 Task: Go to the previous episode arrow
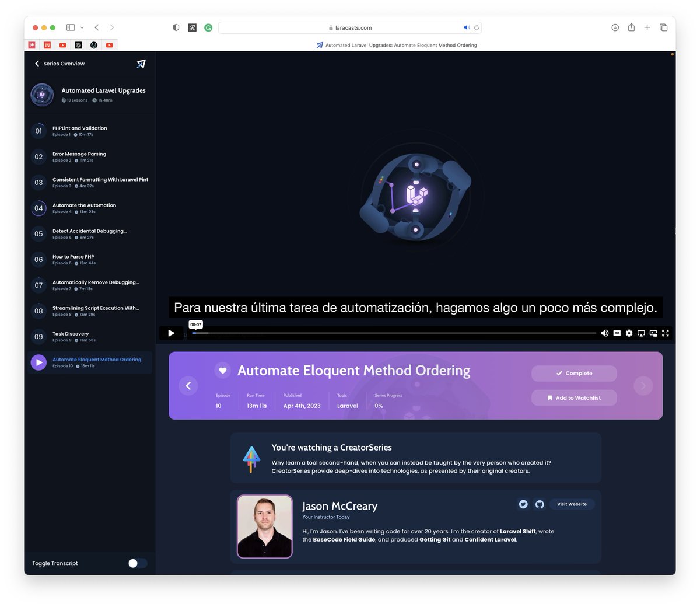[188, 386]
